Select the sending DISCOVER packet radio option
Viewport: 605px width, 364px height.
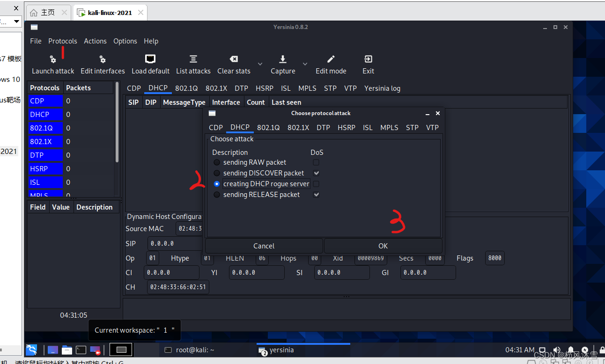click(x=216, y=173)
